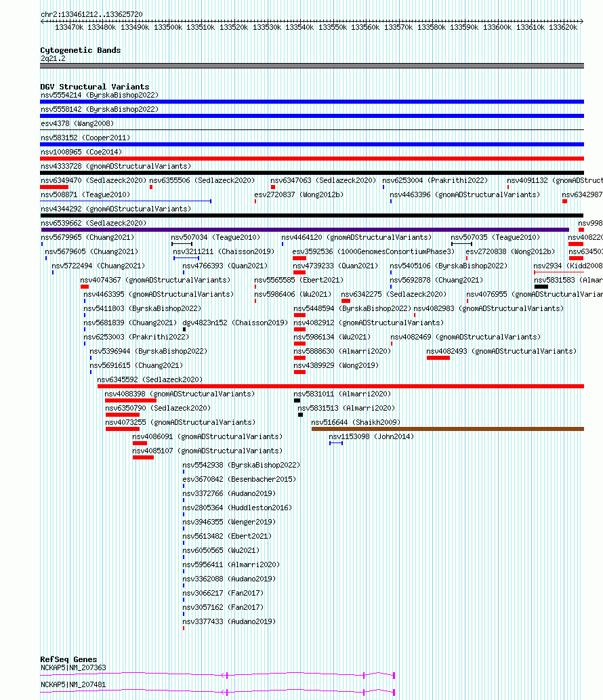Select nsv4074367 (gnomADStructuralVariants) label
Image resolution: width=603 pixels, height=700 pixels.
[155, 281]
